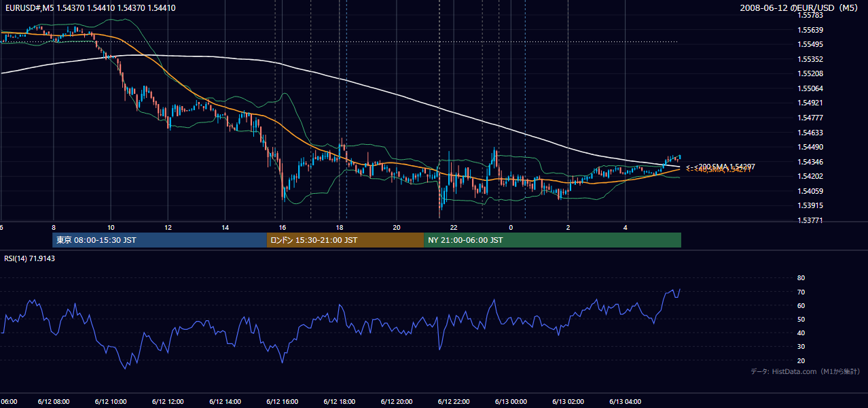
Task: Click RSI scale value 40
Action: coord(801,333)
